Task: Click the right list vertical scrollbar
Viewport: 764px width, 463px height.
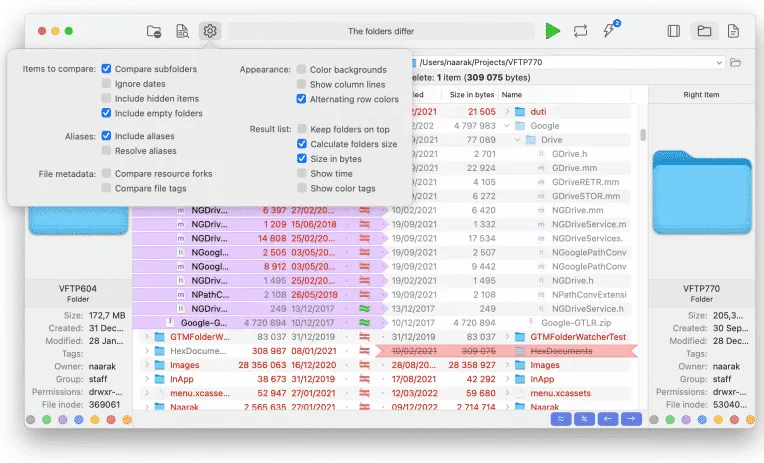Action: [643, 135]
